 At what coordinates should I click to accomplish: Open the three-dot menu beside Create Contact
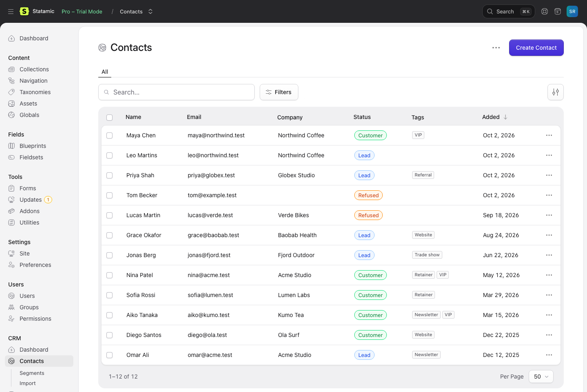496,48
